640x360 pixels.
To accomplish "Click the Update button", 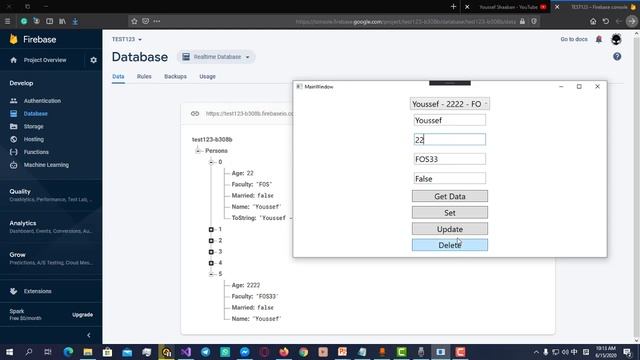I will (x=449, y=229).
